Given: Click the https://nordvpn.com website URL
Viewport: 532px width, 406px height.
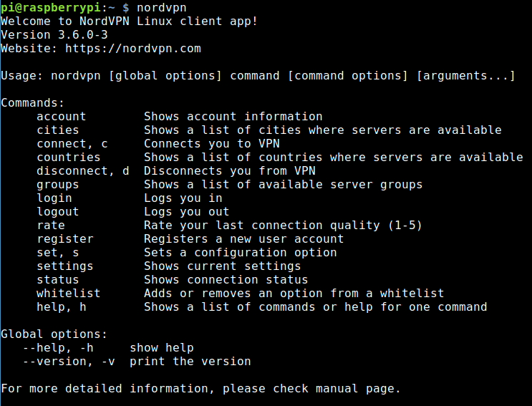Looking at the screenshot, I should point(133,49).
